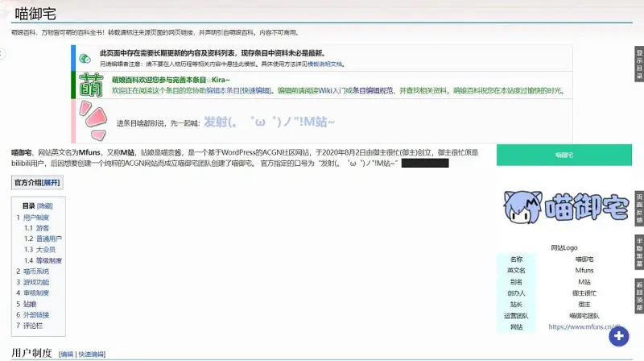Click the 喵御宅 page title

click(x=35, y=14)
